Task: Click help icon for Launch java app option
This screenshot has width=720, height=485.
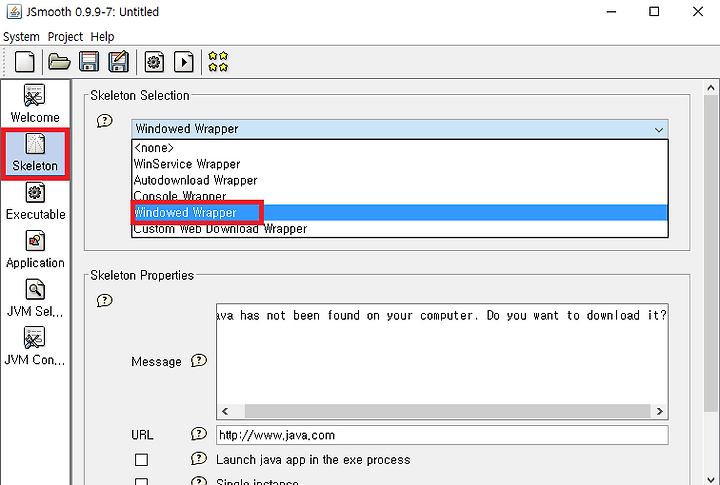Action: pyautogui.click(x=199, y=458)
